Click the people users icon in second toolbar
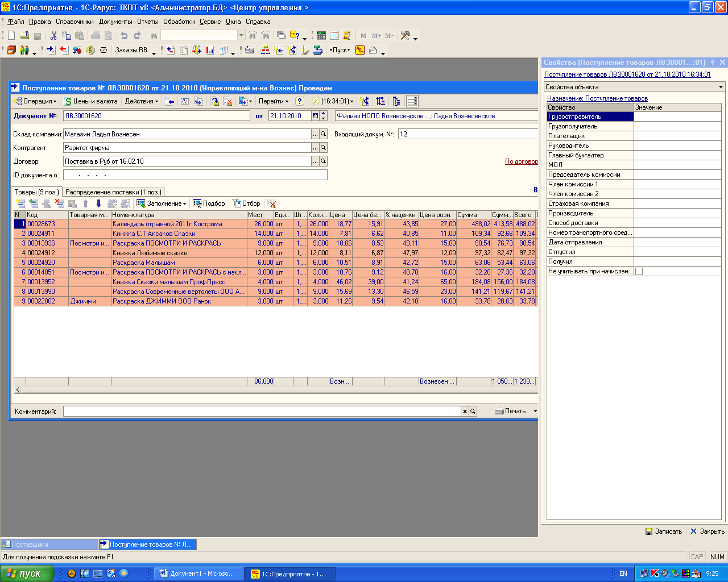Viewport: 728px width, 582px height. (24, 50)
